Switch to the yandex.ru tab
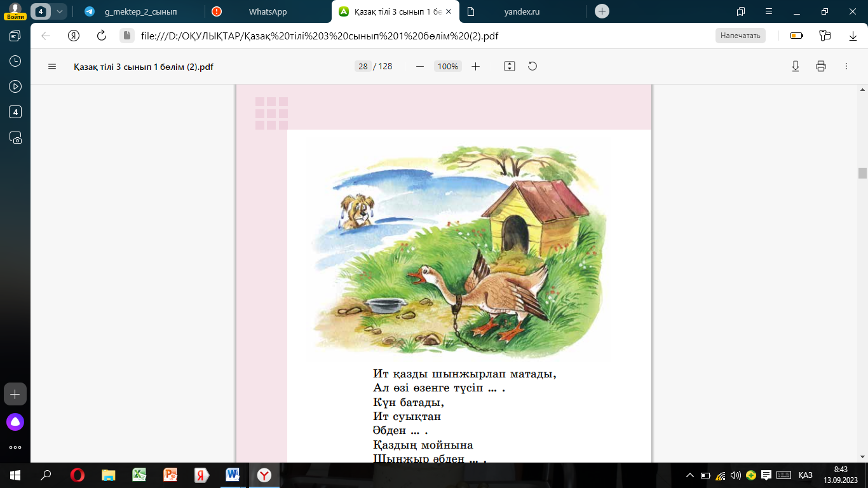This screenshot has height=488, width=868. pyautogui.click(x=522, y=11)
